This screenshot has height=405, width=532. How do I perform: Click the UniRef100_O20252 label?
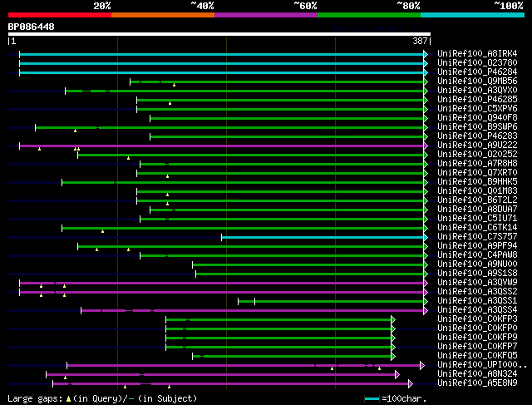(x=477, y=155)
